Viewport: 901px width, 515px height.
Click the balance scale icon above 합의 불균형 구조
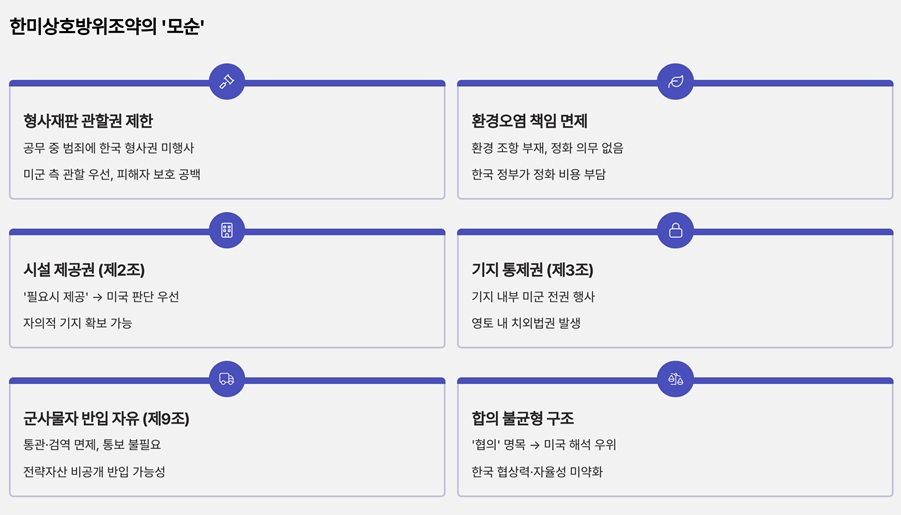coord(675,379)
